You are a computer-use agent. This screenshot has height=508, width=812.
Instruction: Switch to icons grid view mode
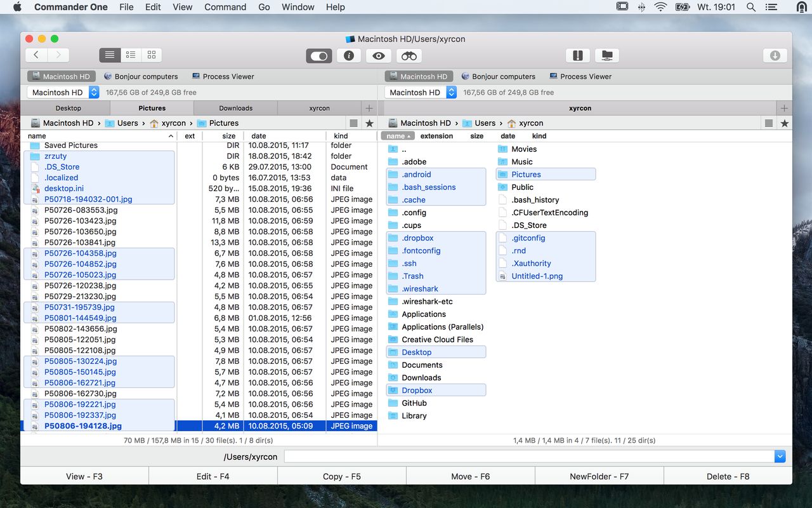point(151,56)
